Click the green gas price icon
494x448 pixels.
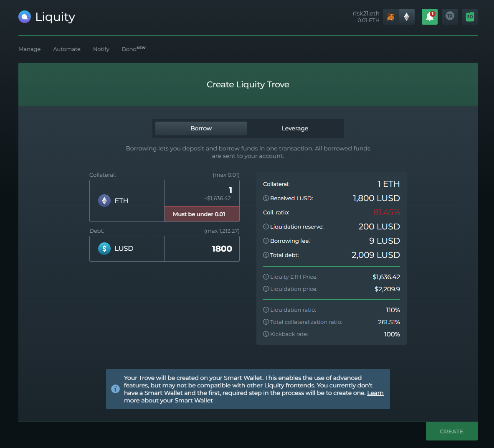470,17
